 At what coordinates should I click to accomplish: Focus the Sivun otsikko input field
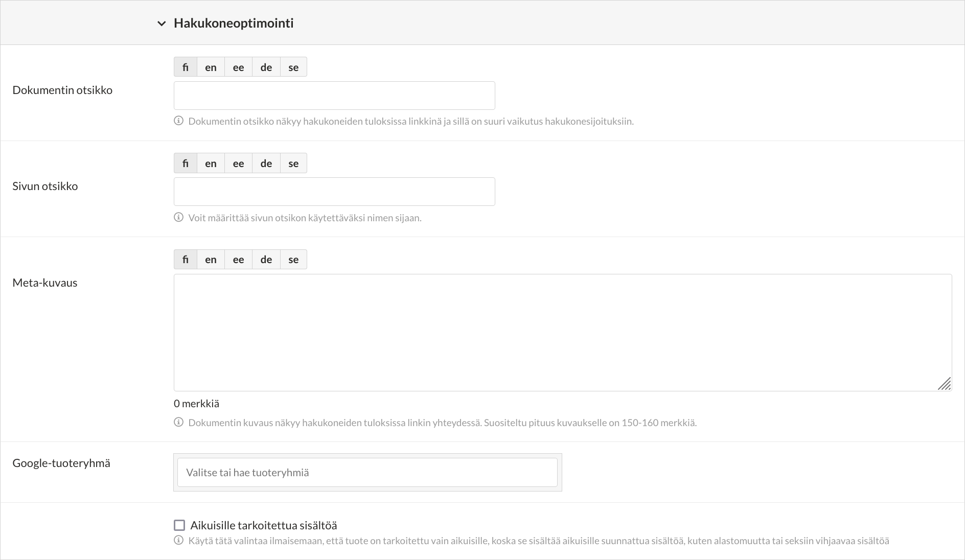tap(334, 192)
